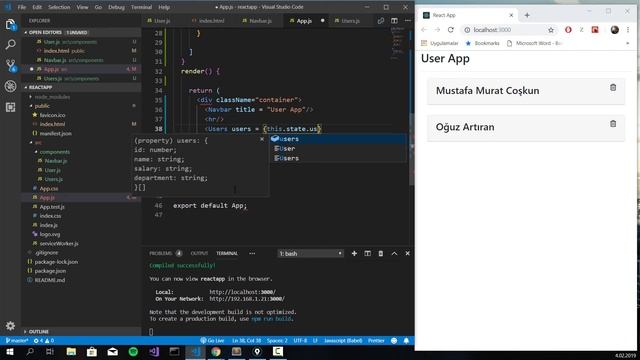The image size is (640, 360).
Task: Open the Extensions view in activity bar
Action: coord(11,107)
